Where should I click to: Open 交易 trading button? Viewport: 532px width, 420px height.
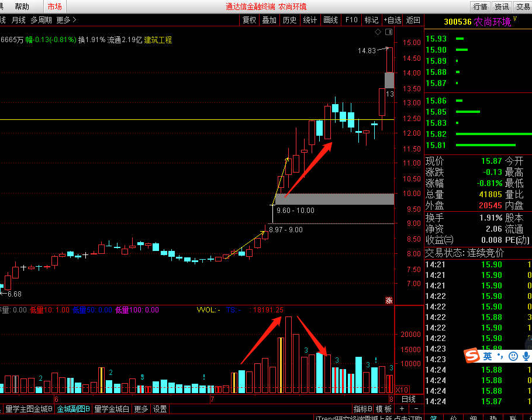[x=523, y=6]
